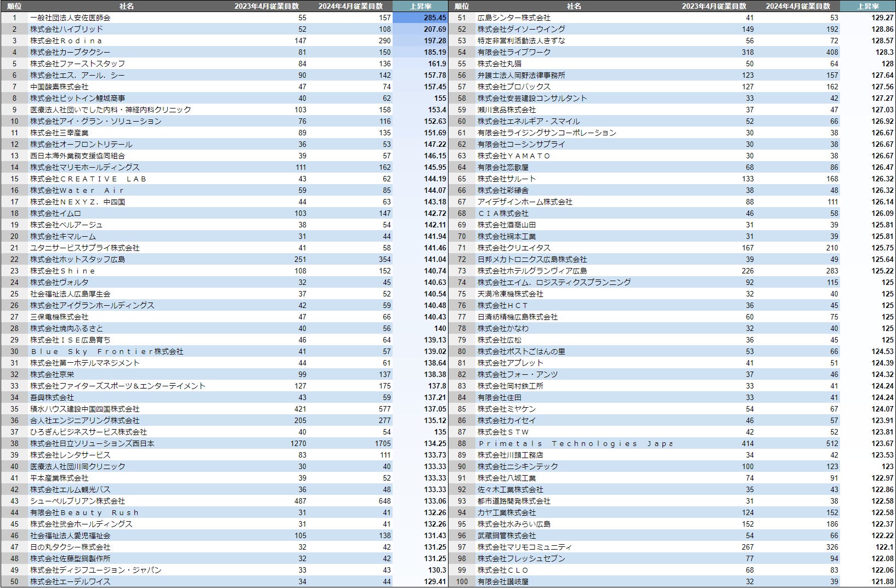The image size is (896, 588).
Task: Click 株式会社ファーストスタッフ in the company column
Action: pos(77,64)
